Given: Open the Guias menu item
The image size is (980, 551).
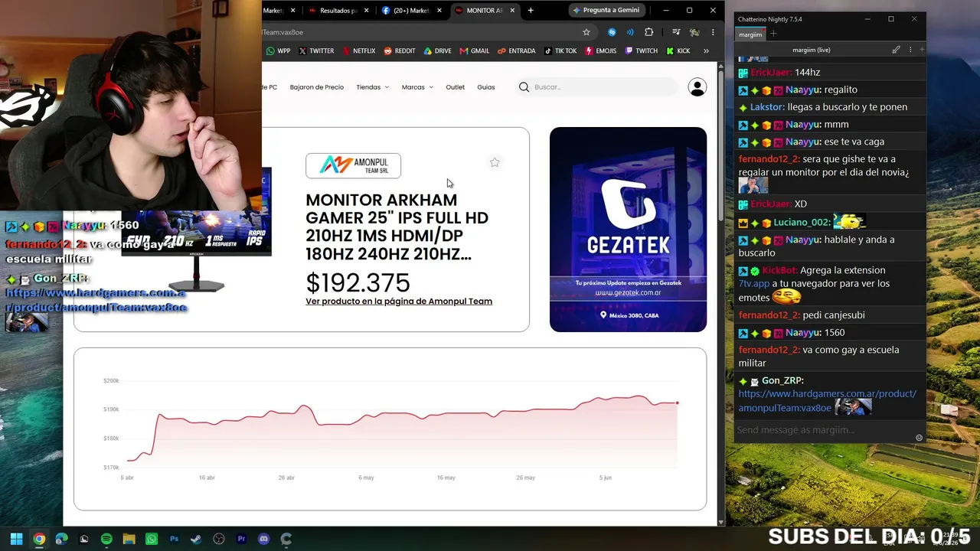Looking at the screenshot, I should point(486,87).
